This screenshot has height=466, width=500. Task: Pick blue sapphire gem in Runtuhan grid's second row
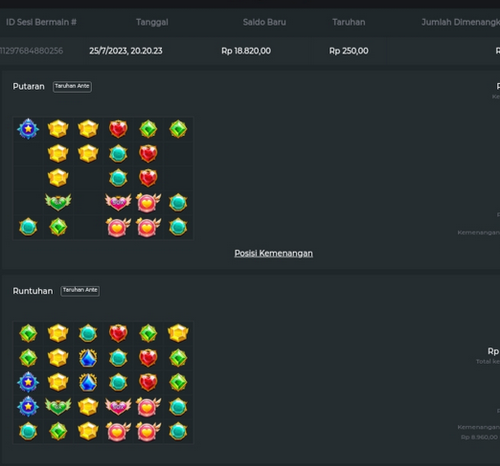click(88, 358)
